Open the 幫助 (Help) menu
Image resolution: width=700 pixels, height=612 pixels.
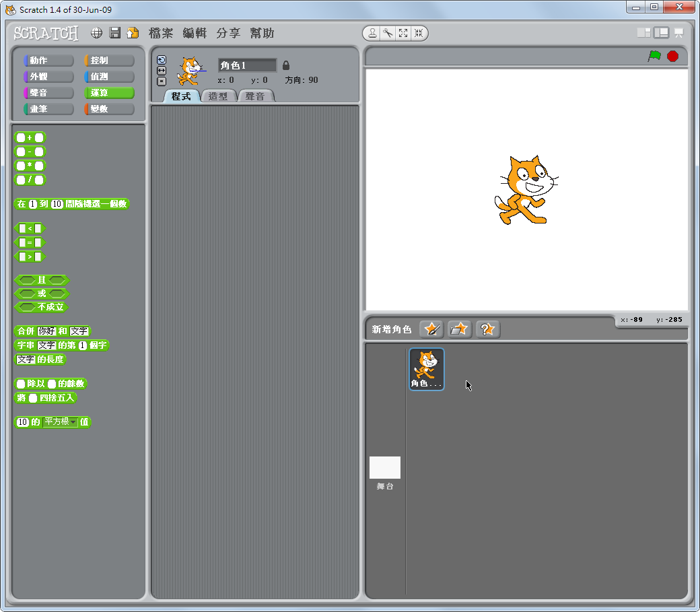click(262, 33)
